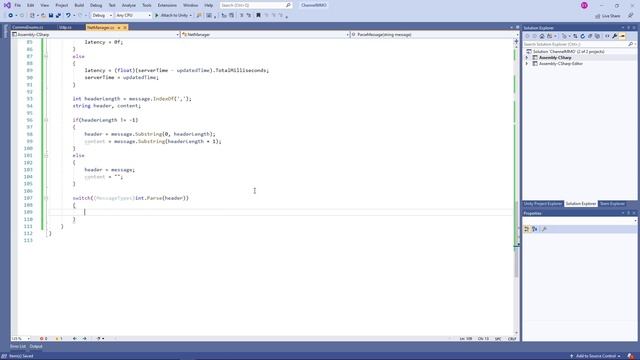
Task: Toggle the bookmark toolbar icon
Action: click(x=258, y=16)
